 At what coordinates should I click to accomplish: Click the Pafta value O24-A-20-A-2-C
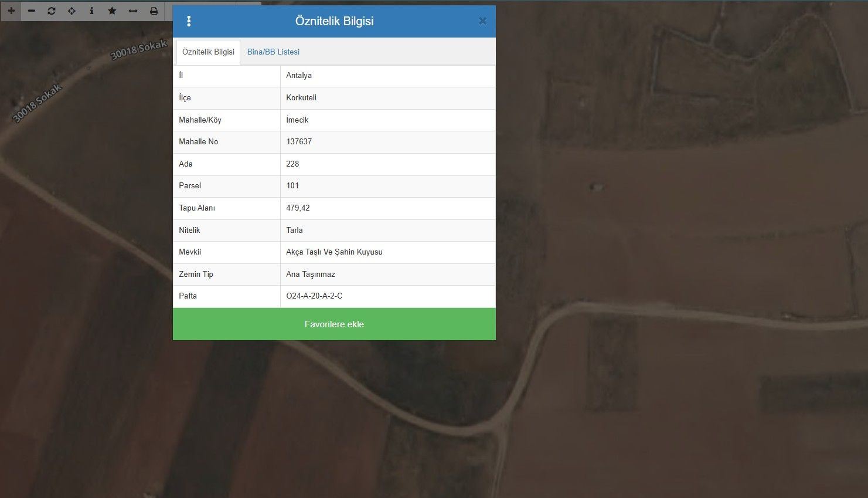[x=314, y=296]
